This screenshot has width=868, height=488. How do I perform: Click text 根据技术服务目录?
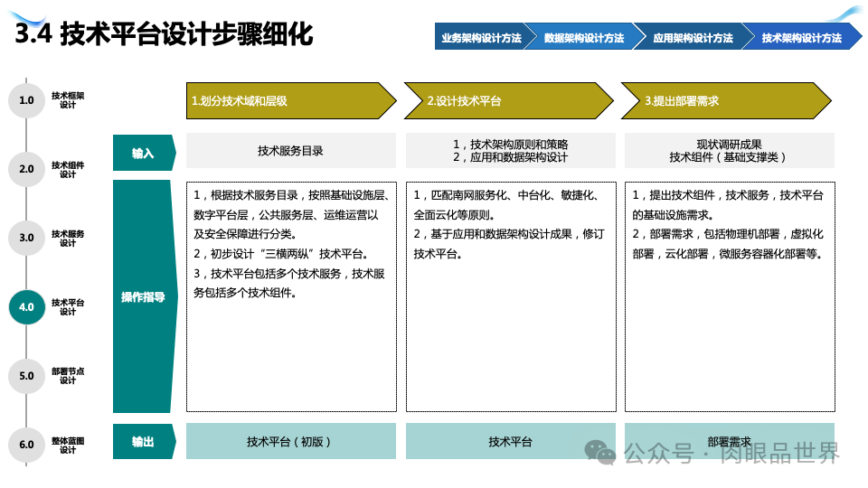pyautogui.click(x=254, y=195)
